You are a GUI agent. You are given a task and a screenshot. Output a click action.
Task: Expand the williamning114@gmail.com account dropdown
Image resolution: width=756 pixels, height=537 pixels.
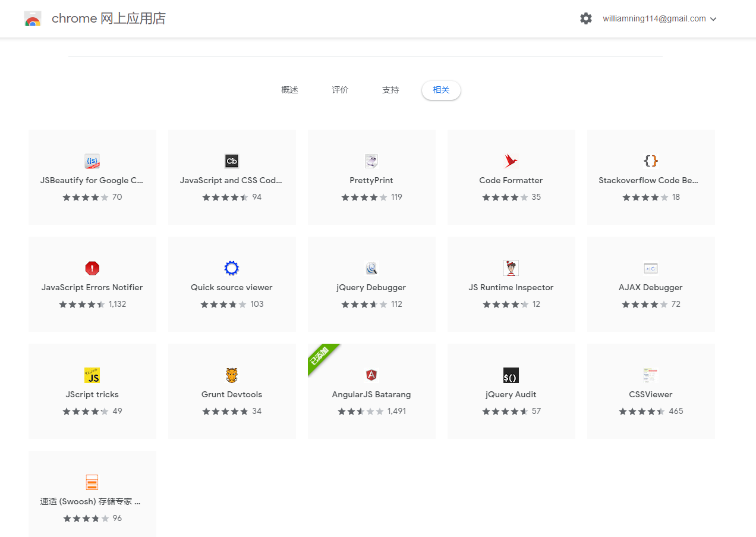660,18
